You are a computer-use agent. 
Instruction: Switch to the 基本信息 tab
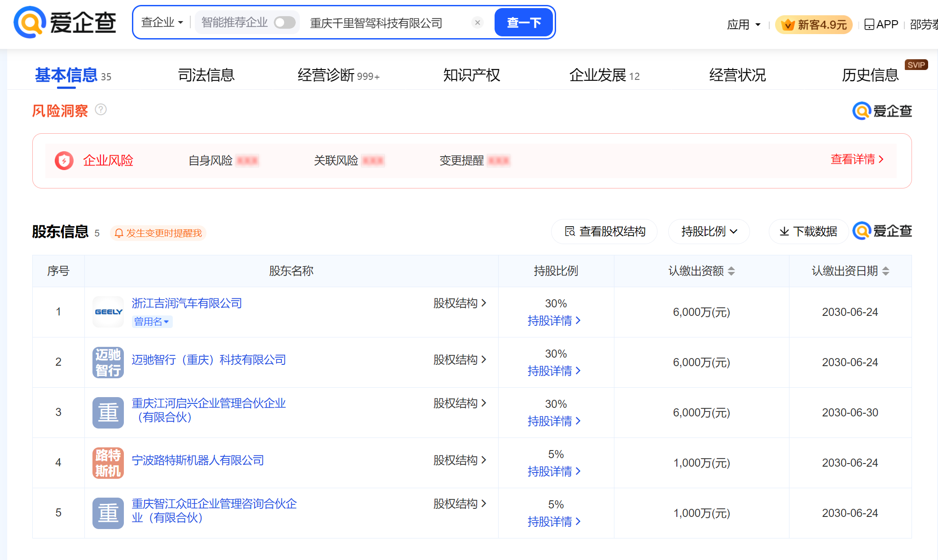(x=73, y=75)
